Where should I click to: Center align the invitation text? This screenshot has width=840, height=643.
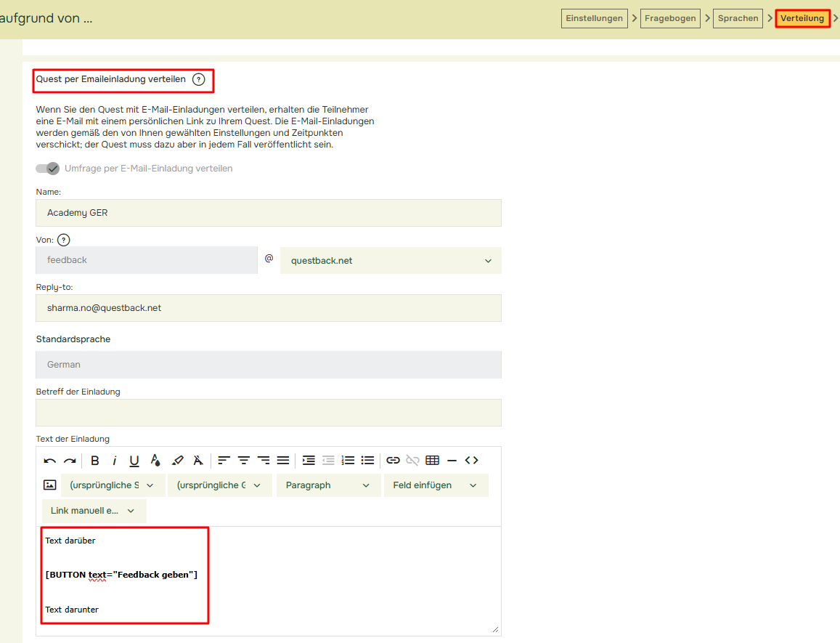244,461
